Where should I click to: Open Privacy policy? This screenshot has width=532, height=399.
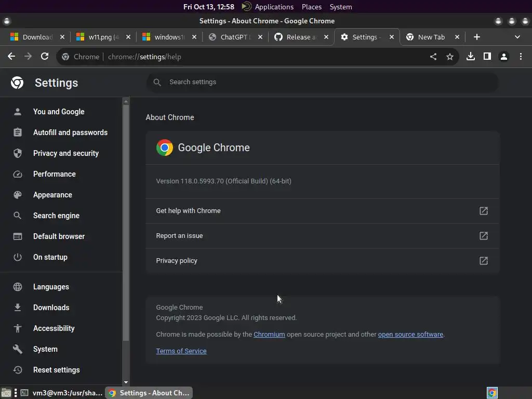[322, 261]
